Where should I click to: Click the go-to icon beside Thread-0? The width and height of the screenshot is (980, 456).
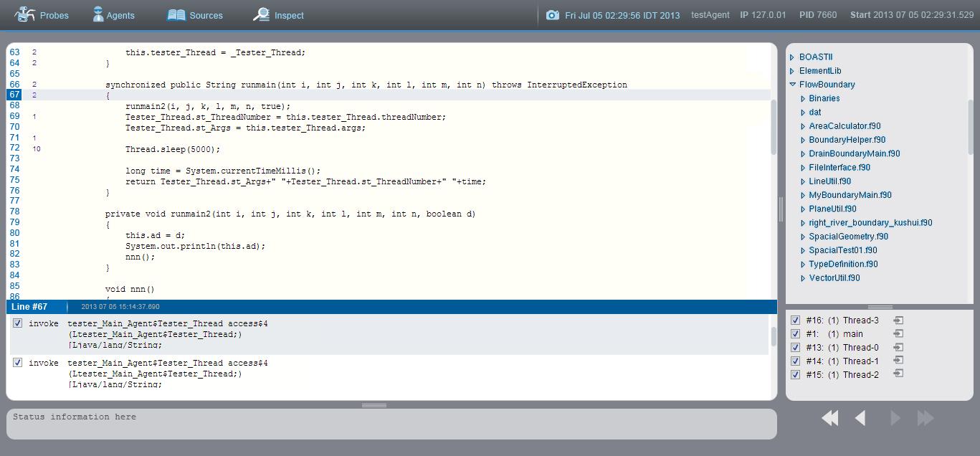pyautogui.click(x=898, y=348)
